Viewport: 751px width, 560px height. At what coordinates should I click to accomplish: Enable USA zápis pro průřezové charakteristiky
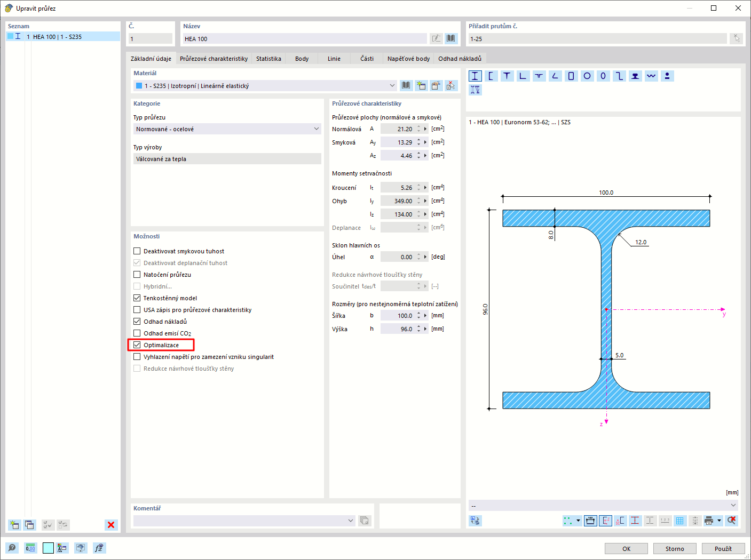(x=137, y=310)
